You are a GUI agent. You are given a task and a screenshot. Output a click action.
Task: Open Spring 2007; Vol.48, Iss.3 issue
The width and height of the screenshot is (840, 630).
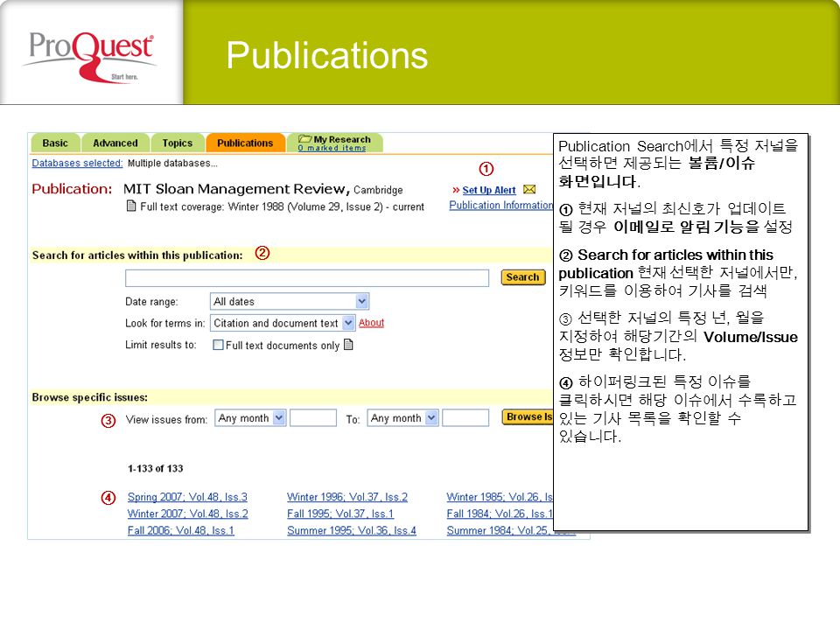pyautogui.click(x=187, y=497)
